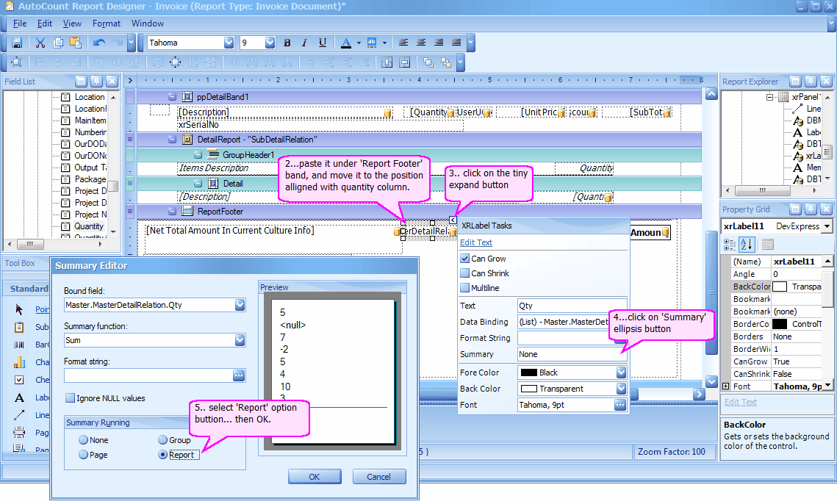Click the Format string input in Summary Editor
The width and height of the screenshot is (837, 504).
pyautogui.click(x=148, y=376)
